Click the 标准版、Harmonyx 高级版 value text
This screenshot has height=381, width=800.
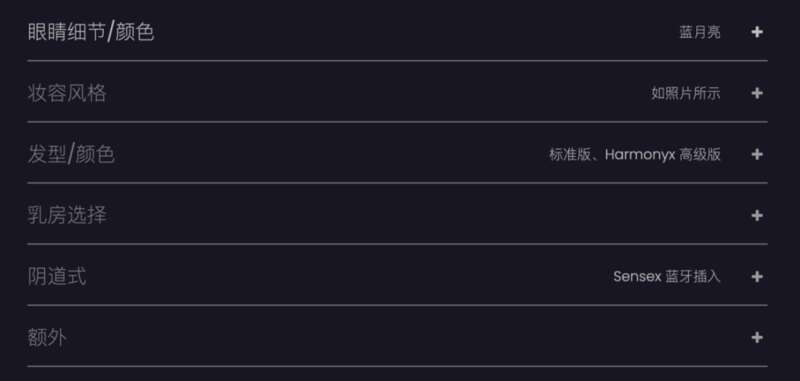coord(635,154)
